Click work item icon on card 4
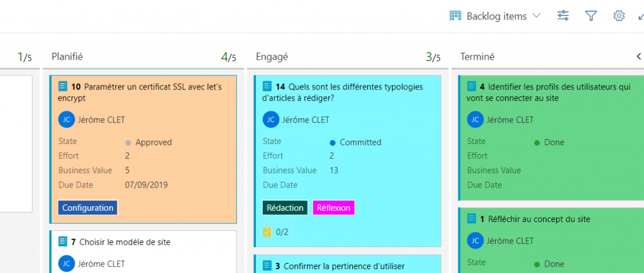The image size is (644, 273). [472, 86]
